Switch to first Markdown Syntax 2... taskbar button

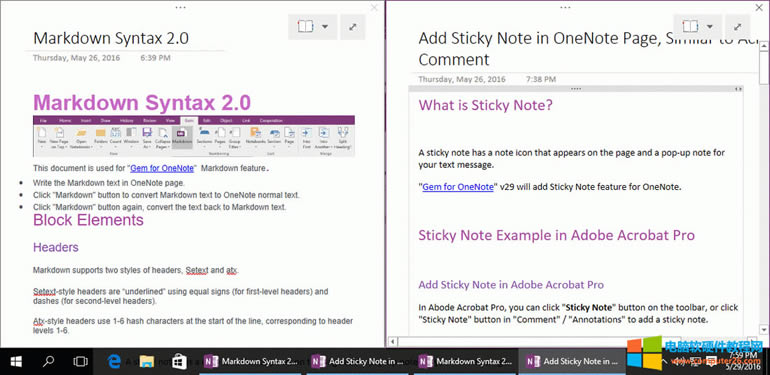[250, 361]
